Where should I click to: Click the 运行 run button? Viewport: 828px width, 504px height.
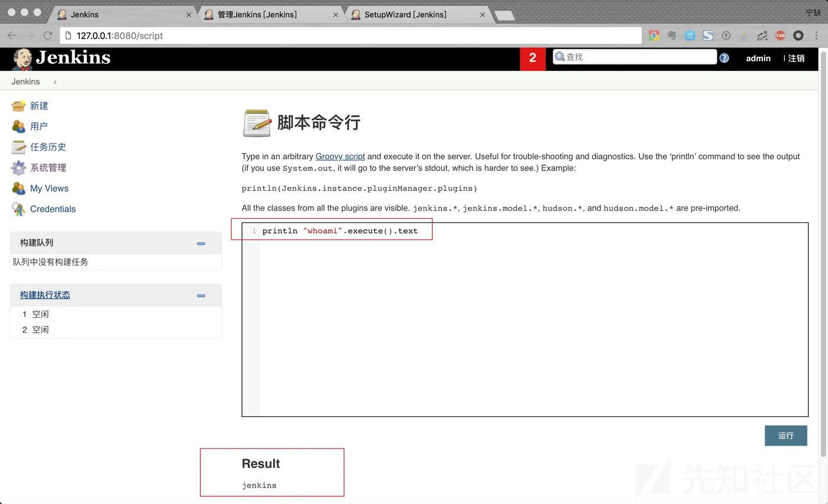(785, 435)
